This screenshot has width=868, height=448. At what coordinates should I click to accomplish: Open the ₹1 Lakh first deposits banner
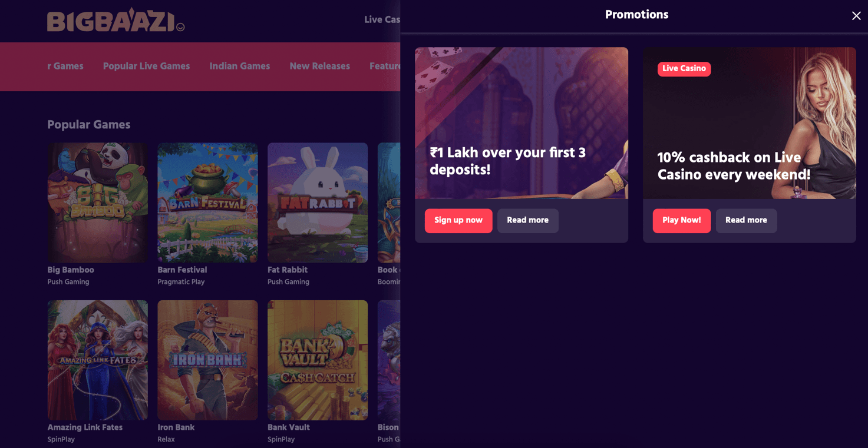[x=522, y=123]
